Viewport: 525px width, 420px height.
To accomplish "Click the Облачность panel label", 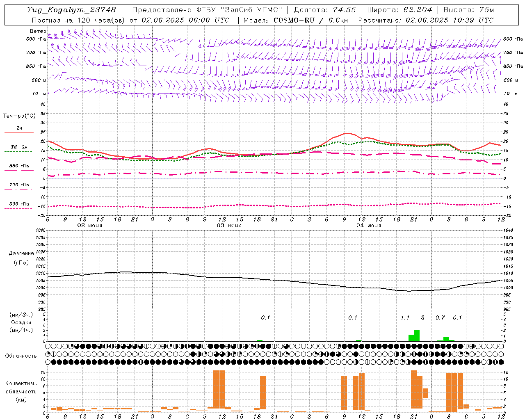I will pyautogui.click(x=21, y=356).
